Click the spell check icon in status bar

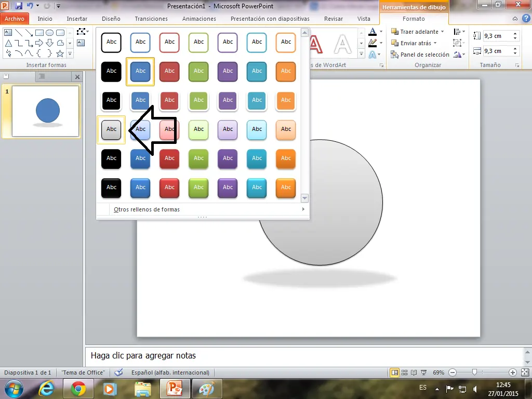click(x=118, y=373)
